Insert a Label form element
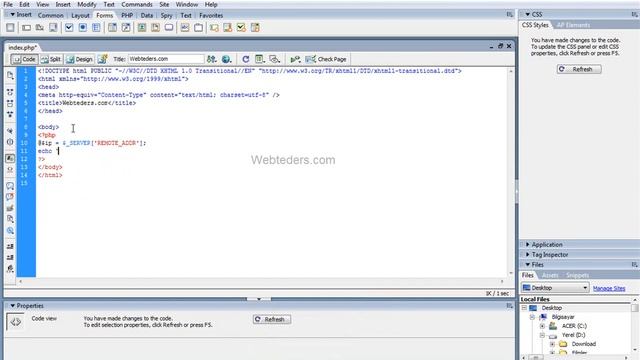The height and width of the screenshot is (360, 640). click(185, 28)
